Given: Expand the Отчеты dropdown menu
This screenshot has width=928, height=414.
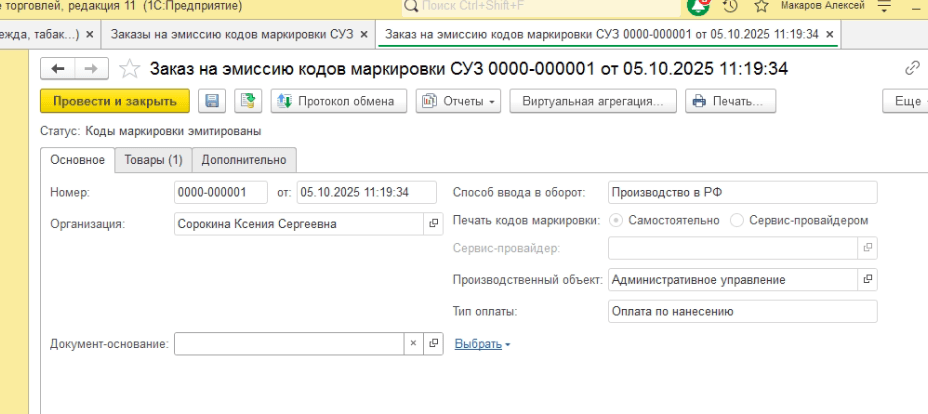Looking at the screenshot, I should [458, 101].
